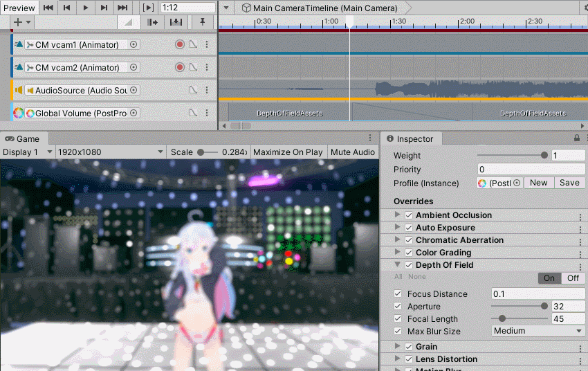588x371 pixels.
Task: Open the Max Blur Size dropdown
Action: click(538, 331)
